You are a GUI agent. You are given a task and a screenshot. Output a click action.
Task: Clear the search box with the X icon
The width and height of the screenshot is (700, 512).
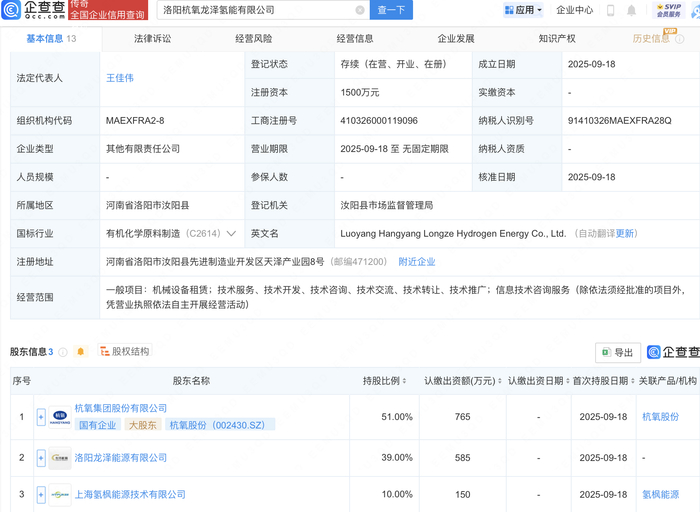(x=360, y=10)
